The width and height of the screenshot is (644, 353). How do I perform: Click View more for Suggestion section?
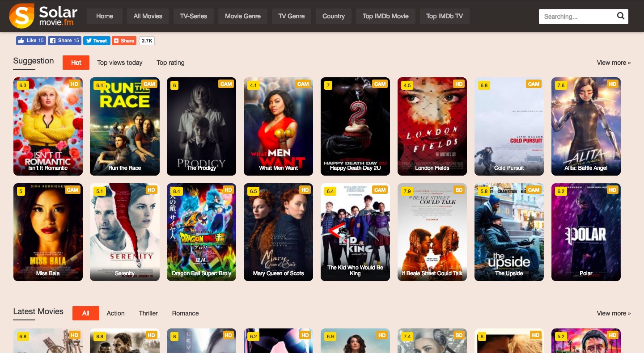coord(614,63)
